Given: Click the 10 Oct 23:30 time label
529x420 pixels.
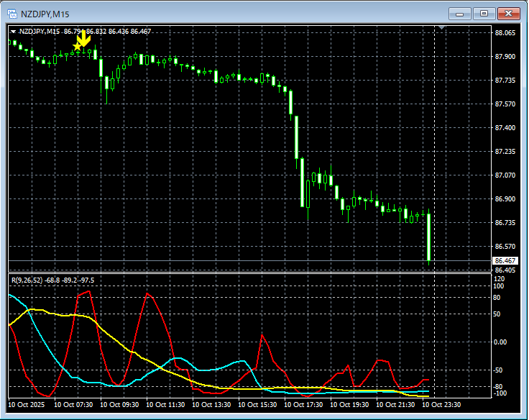Looking at the screenshot, I should tap(441, 405).
